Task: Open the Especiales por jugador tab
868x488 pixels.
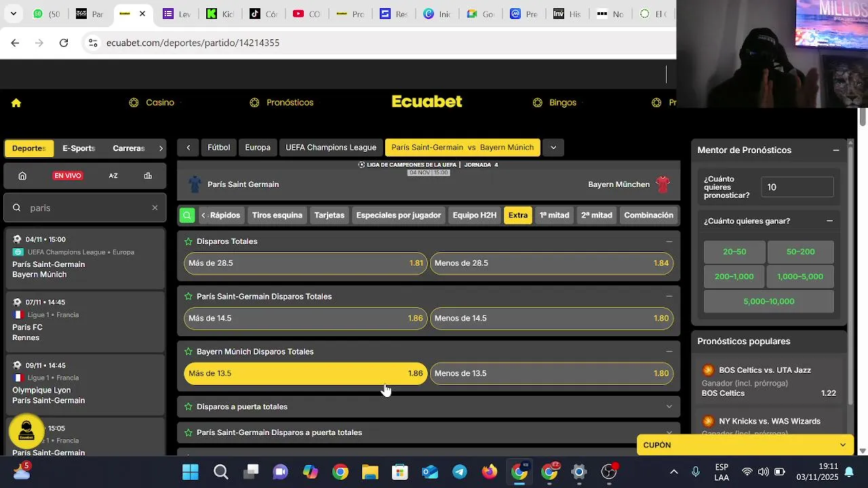Action: (399, 216)
